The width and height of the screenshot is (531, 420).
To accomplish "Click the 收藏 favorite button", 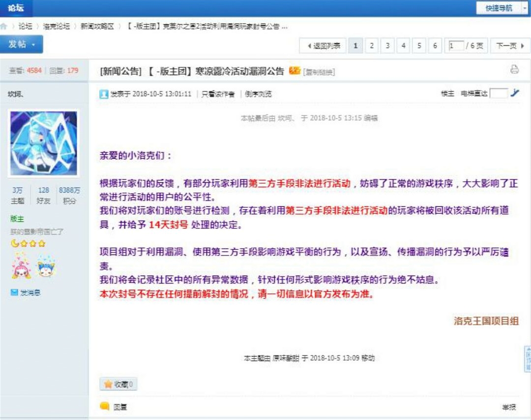I will (118, 384).
